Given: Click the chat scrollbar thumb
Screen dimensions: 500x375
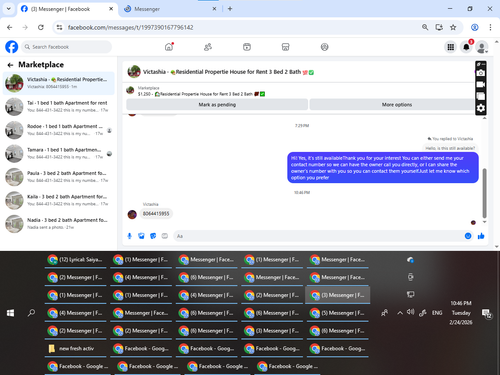Looking at the screenshot, I should 484,193.
